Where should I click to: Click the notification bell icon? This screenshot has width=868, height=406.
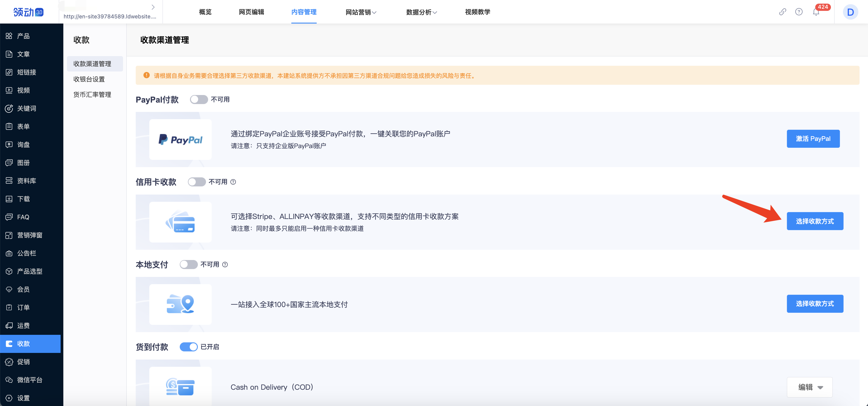click(x=816, y=12)
